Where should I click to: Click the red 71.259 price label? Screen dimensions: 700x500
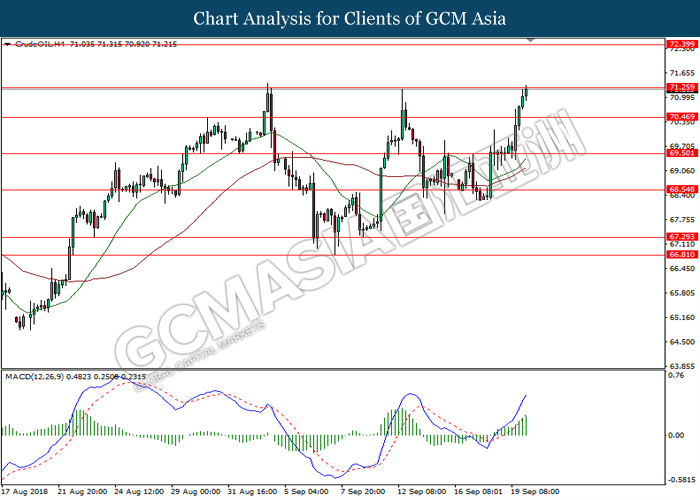coord(683,87)
